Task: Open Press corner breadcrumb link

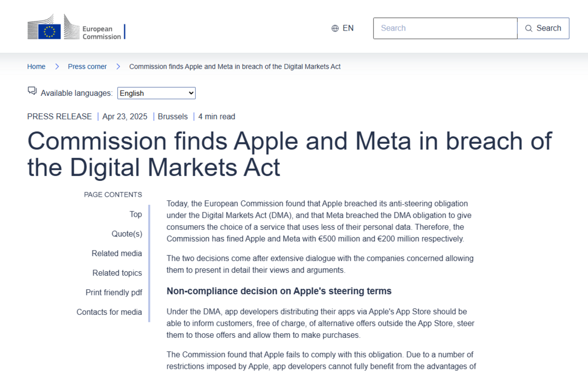Action: click(x=87, y=66)
